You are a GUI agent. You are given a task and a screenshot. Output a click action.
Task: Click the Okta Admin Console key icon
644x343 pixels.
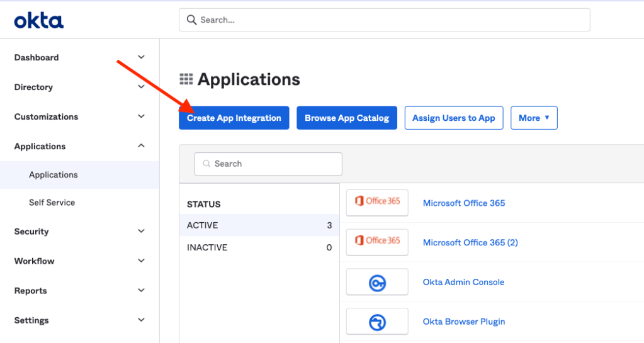(377, 282)
